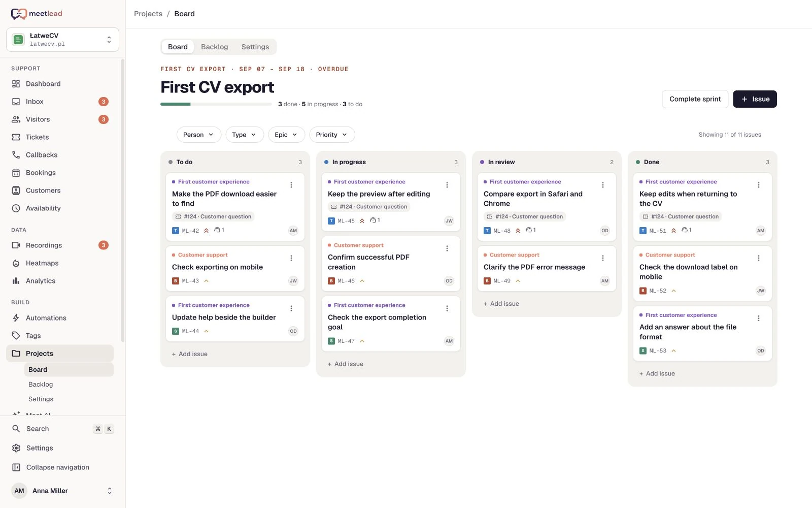Viewport: 812px width, 508px height.
Task: Open the Dashboard sidebar icon
Action: click(16, 84)
